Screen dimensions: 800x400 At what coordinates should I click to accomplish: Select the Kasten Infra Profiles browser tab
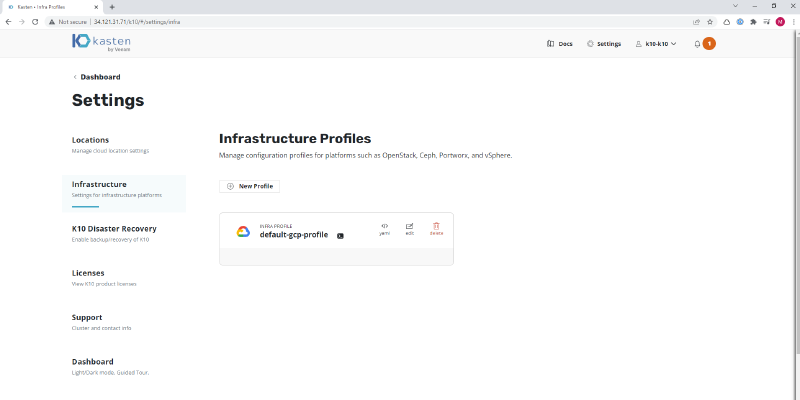(x=52, y=7)
